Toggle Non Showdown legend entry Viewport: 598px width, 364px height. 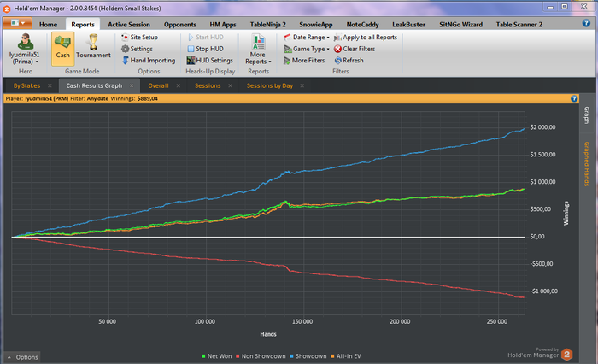pyautogui.click(x=261, y=356)
